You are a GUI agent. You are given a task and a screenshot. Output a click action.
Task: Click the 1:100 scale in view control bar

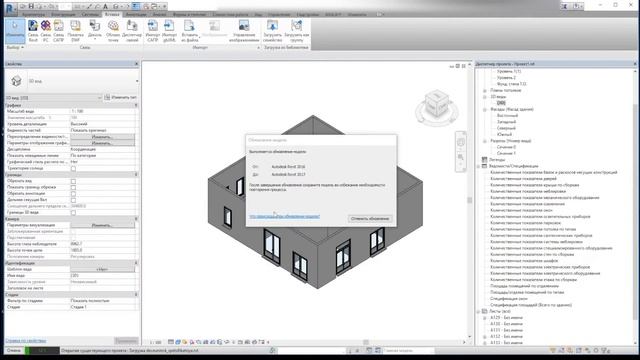pyautogui.click(x=155, y=342)
